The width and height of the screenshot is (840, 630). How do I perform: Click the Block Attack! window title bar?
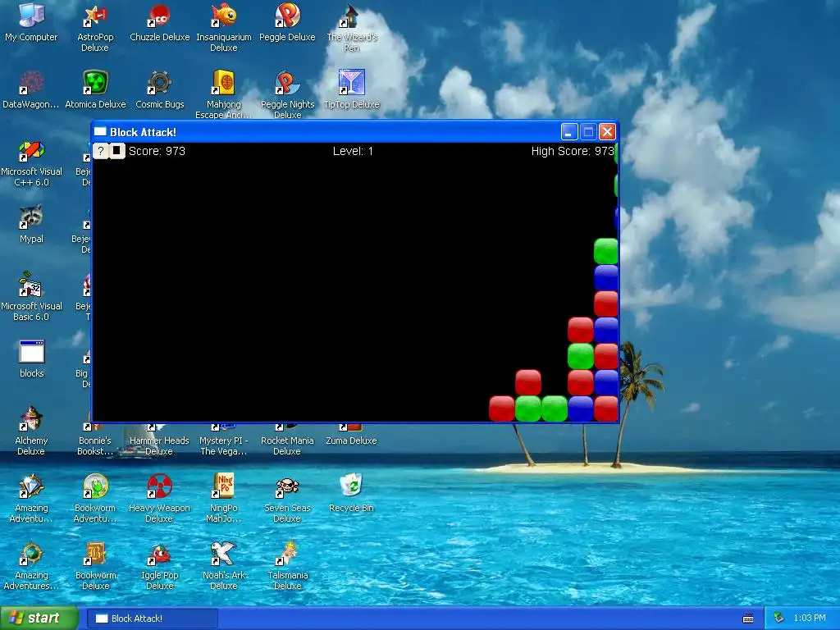pyautogui.click(x=326, y=132)
